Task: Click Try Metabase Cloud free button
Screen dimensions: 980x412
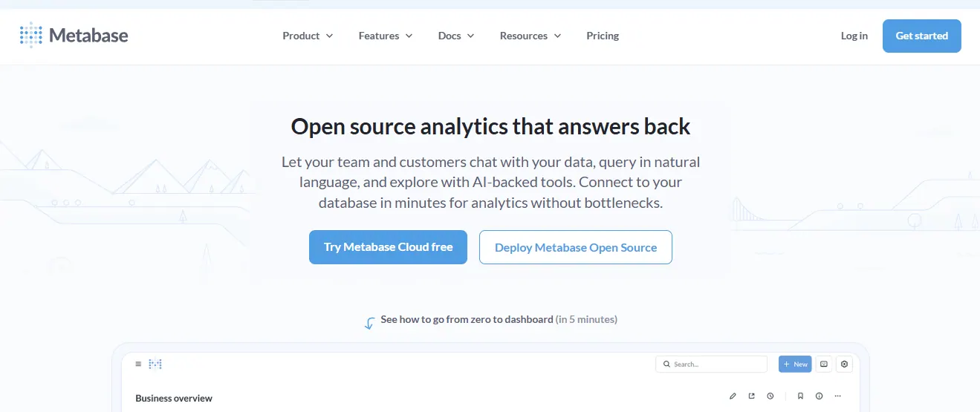Action: tap(388, 247)
